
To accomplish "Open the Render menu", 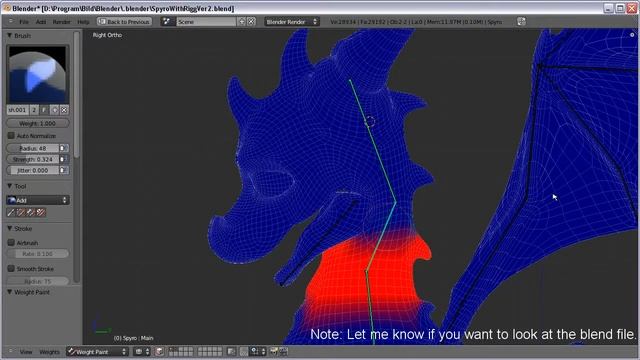I will click(62, 22).
